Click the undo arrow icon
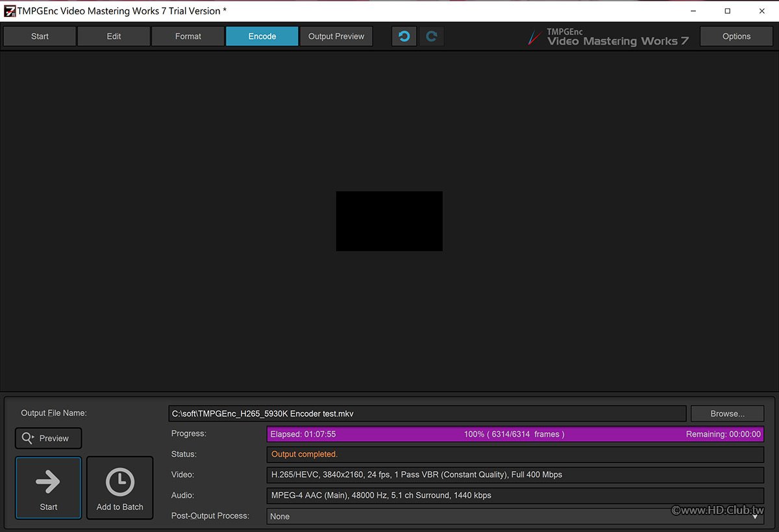This screenshot has width=779, height=532. (404, 36)
